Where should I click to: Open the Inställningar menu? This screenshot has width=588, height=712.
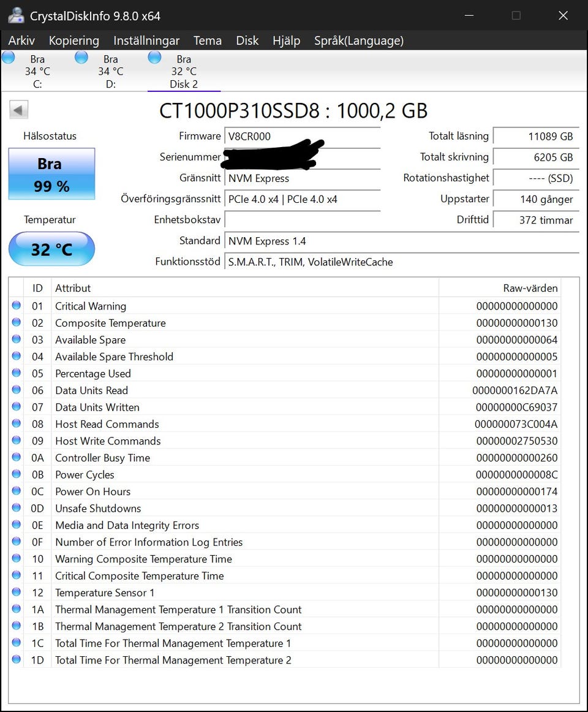pyautogui.click(x=146, y=40)
